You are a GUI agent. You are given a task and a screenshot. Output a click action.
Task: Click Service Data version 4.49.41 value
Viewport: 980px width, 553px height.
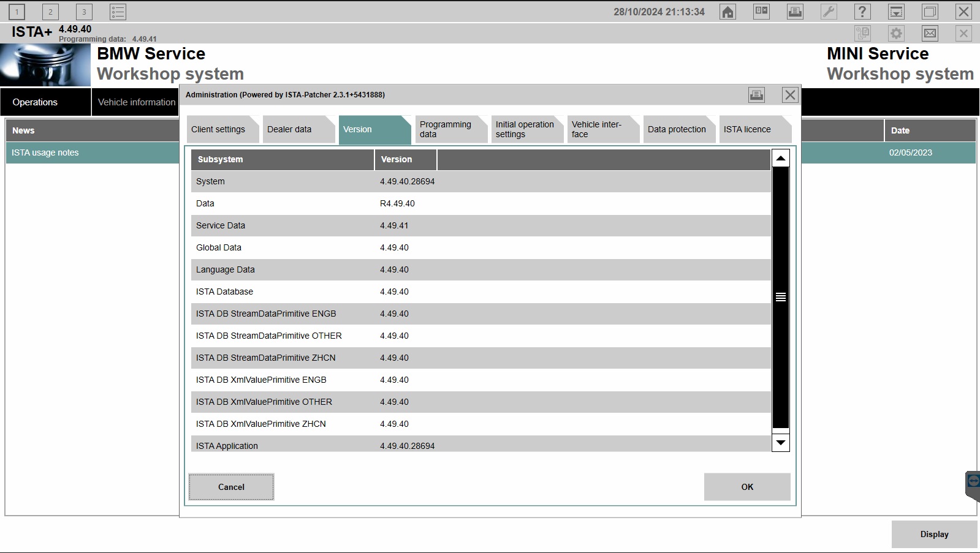point(394,225)
